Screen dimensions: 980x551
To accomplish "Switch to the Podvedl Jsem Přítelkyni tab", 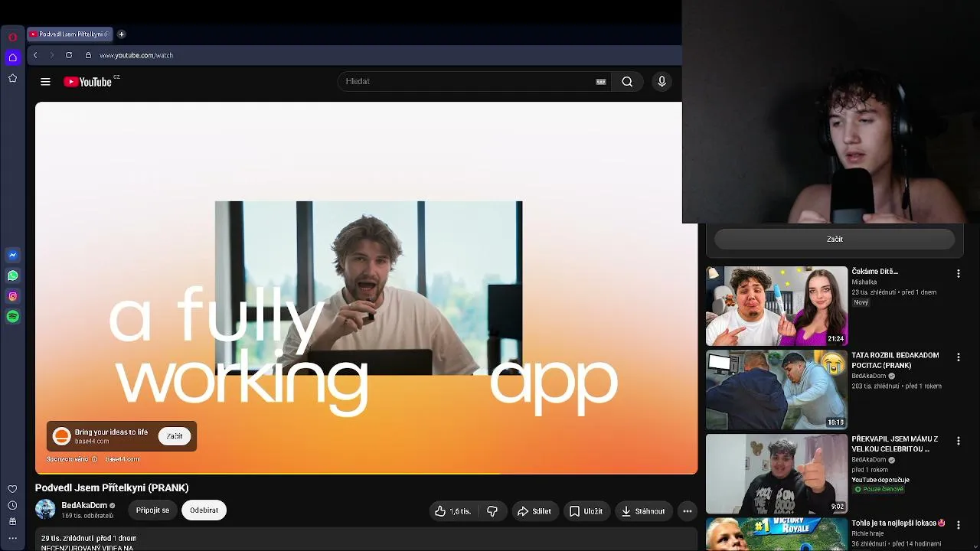I will click(x=70, y=34).
